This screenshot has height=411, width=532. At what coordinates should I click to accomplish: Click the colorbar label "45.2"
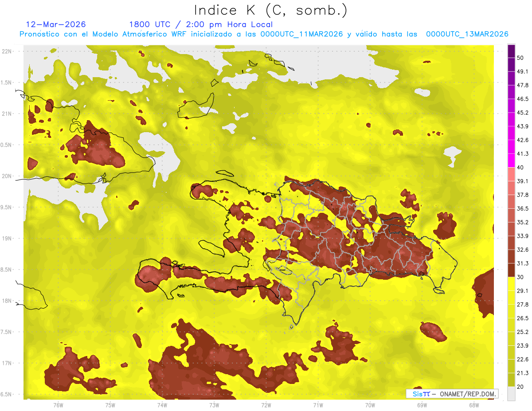pyautogui.click(x=523, y=113)
